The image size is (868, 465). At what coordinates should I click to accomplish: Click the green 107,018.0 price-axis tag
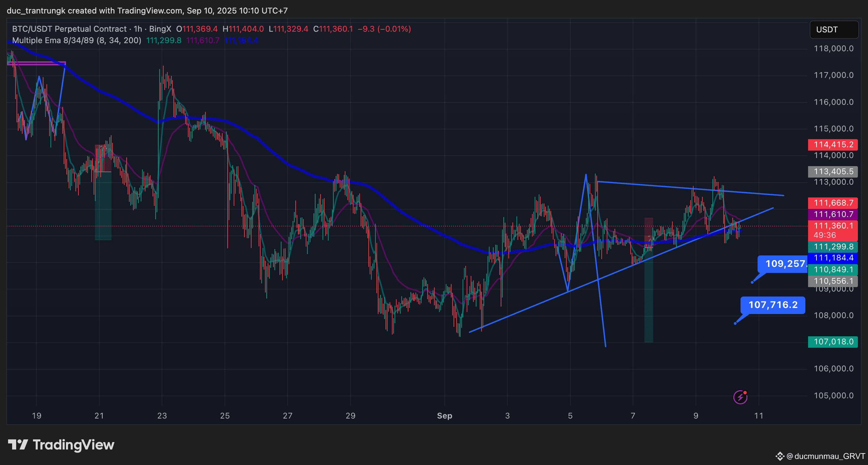tap(833, 342)
